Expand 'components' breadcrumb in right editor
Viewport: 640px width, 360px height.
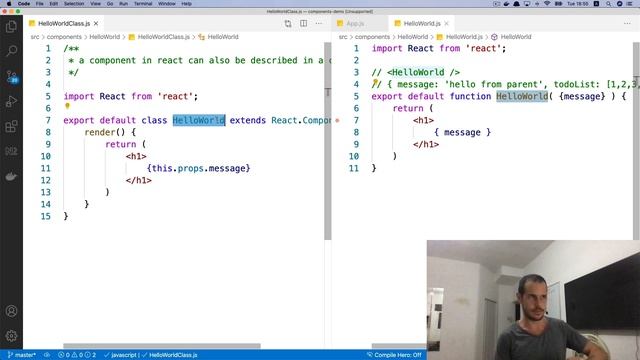[x=372, y=37]
